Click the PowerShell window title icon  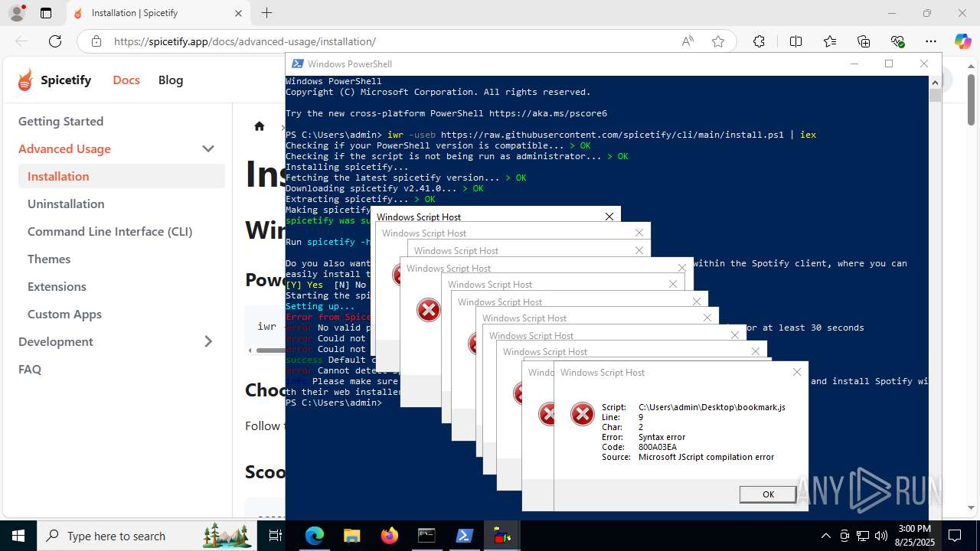[297, 64]
